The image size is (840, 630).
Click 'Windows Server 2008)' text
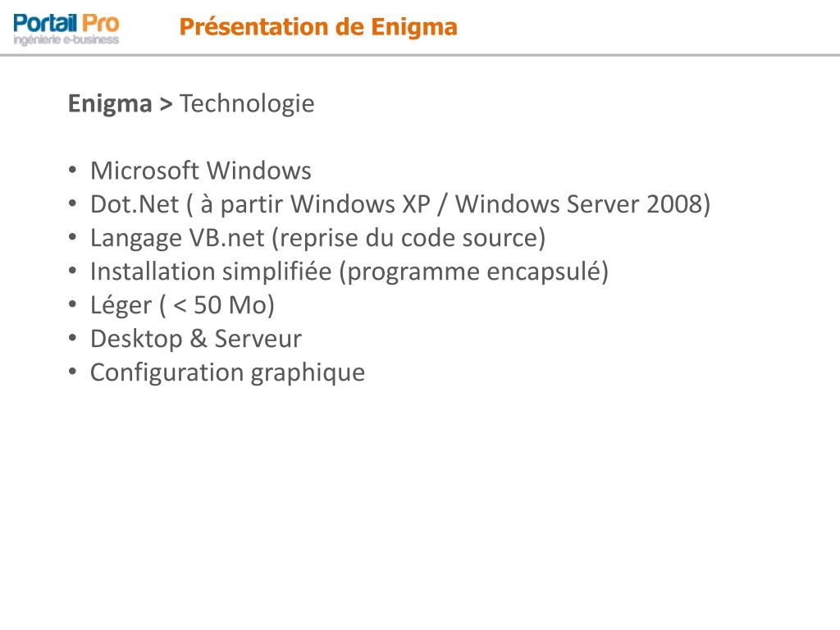[583, 204]
